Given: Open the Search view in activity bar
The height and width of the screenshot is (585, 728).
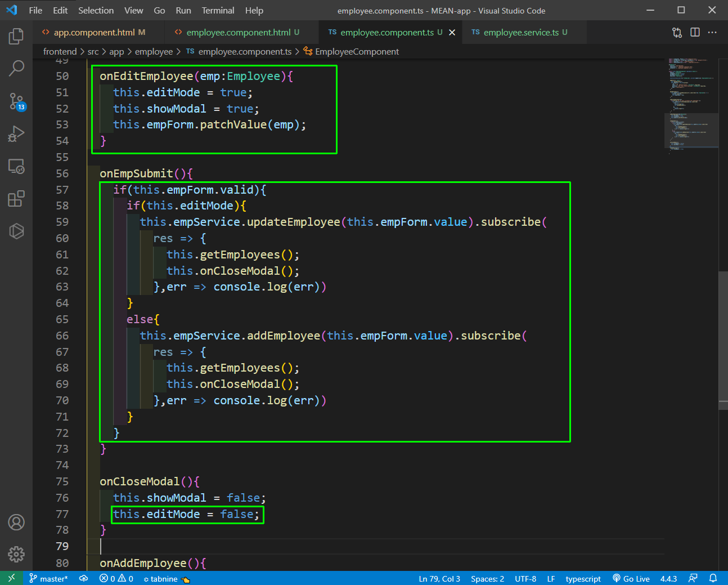Looking at the screenshot, I should 16,69.
